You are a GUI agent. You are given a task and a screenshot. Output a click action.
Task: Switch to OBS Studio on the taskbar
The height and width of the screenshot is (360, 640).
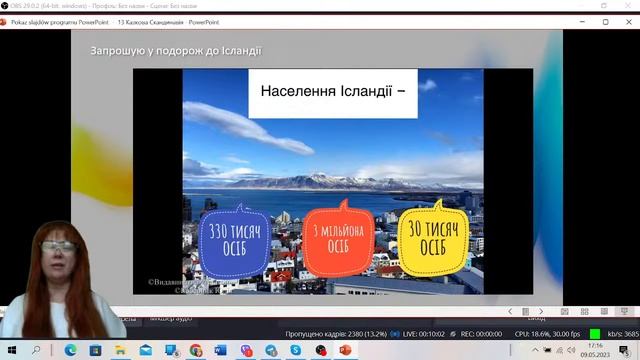click(x=321, y=350)
